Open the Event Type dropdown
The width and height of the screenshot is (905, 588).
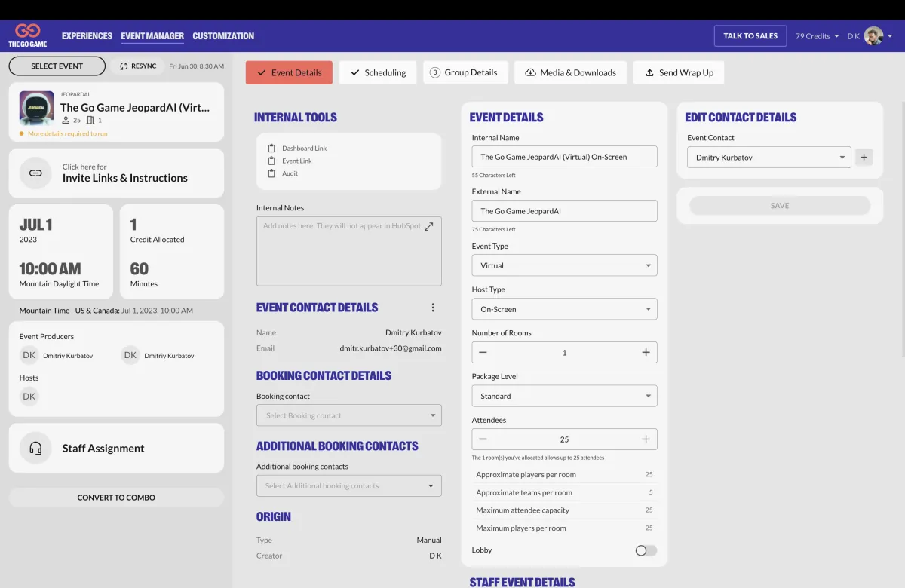pyautogui.click(x=564, y=265)
